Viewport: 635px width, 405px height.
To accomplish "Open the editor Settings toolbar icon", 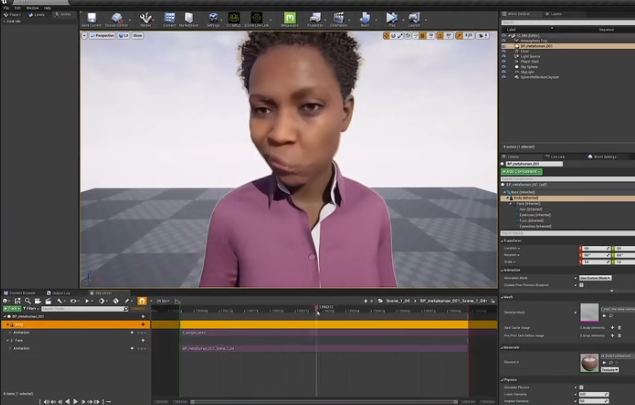I will [x=213, y=19].
